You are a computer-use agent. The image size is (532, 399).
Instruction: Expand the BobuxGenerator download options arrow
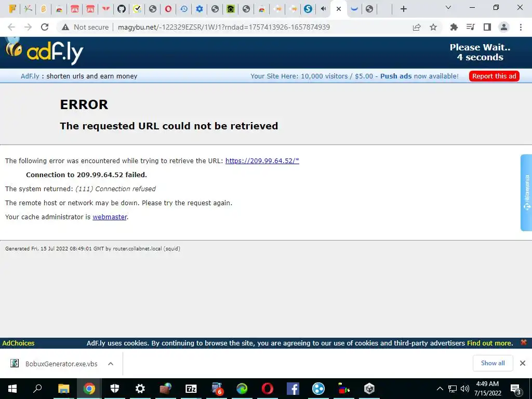point(110,364)
